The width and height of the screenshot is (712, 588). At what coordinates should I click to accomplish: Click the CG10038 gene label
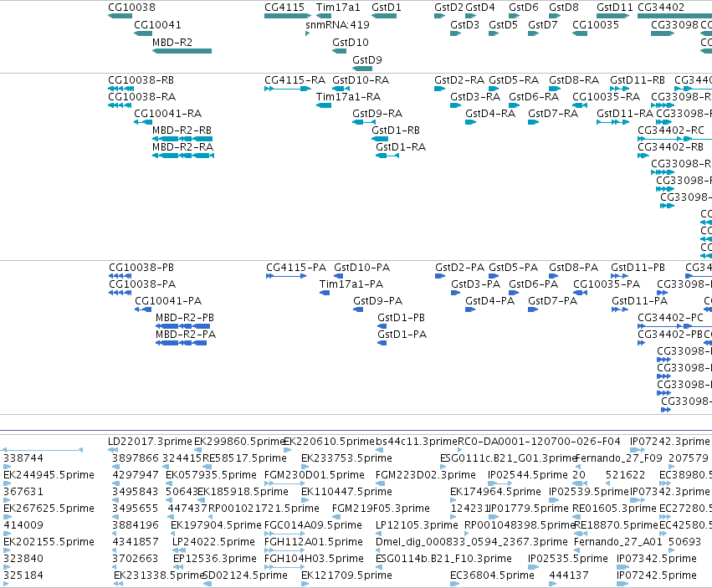click(x=131, y=8)
